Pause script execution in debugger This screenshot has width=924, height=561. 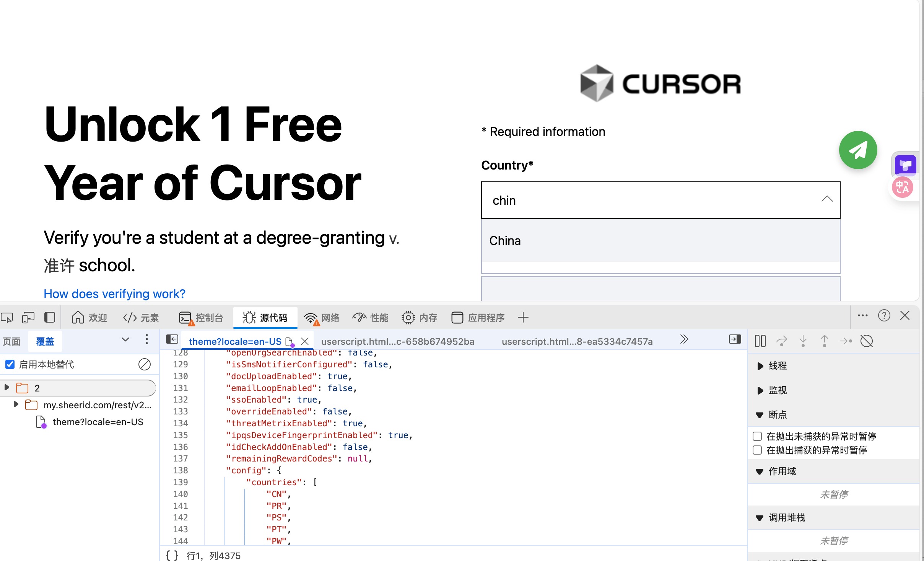click(760, 341)
